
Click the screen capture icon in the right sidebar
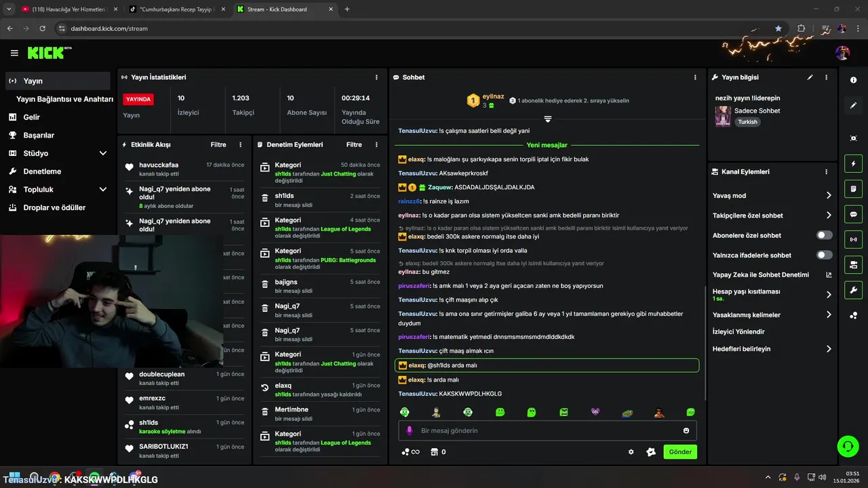(853, 138)
